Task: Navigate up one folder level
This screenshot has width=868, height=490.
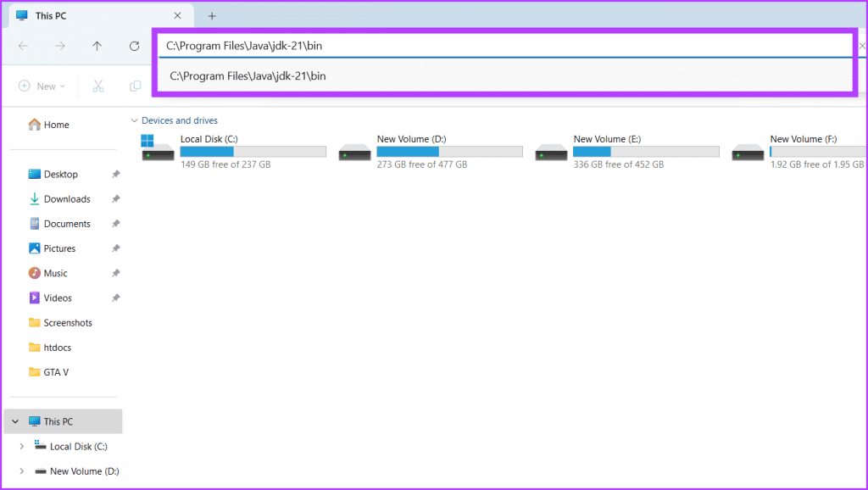Action: point(97,46)
